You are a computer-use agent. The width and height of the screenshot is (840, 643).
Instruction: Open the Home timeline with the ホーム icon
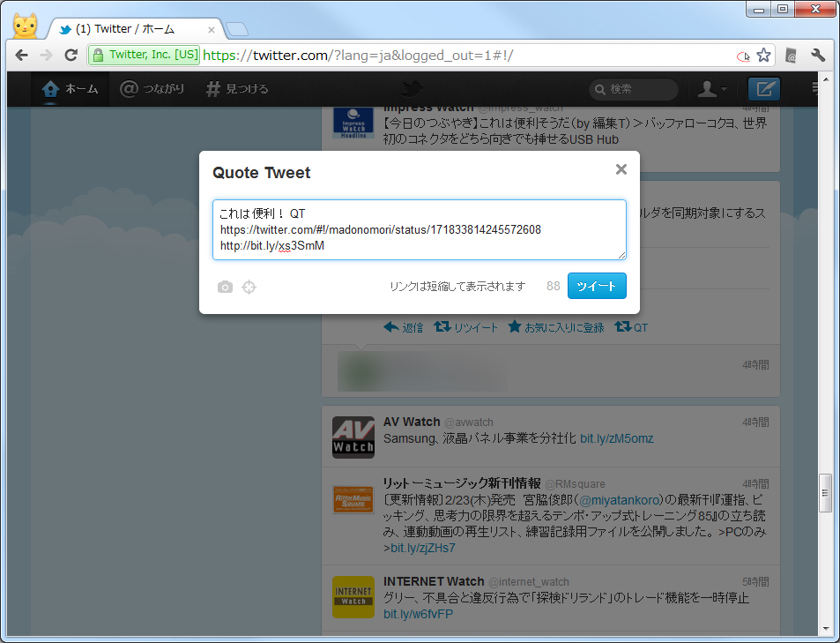[51, 88]
